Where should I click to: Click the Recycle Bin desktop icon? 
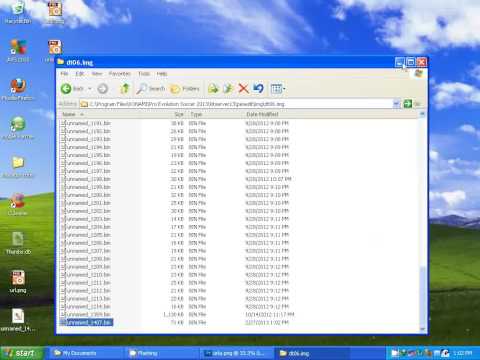(18, 13)
